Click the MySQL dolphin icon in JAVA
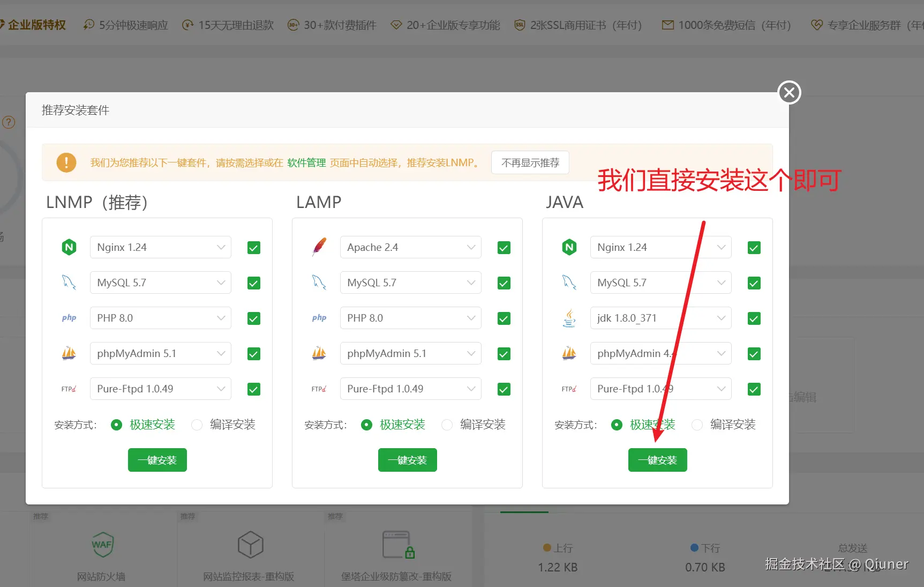Image resolution: width=924 pixels, height=587 pixels. click(569, 283)
